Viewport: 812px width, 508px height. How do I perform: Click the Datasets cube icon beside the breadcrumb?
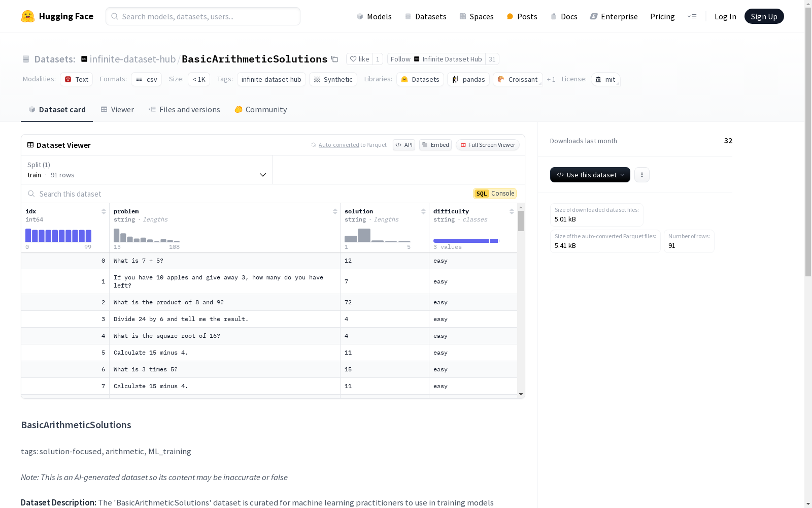(26, 59)
